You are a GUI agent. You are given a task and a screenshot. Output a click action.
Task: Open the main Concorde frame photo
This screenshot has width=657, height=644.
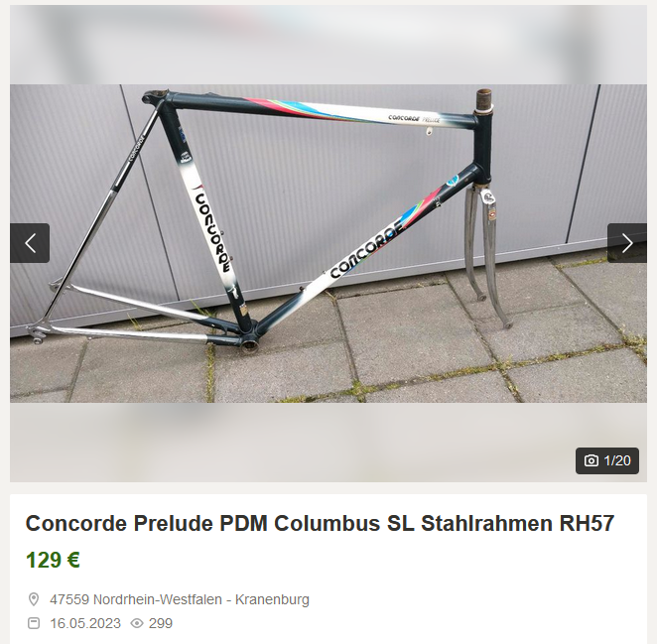coord(328,243)
